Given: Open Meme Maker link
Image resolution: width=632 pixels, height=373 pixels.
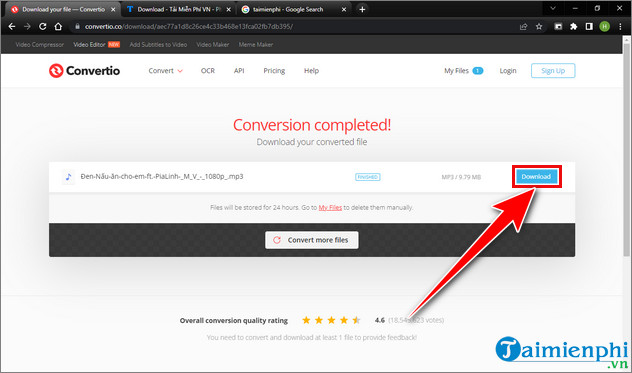Looking at the screenshot, I should [x=256, y=44].
